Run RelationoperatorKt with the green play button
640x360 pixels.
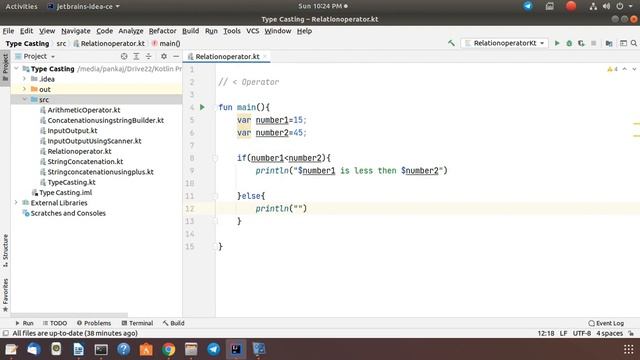tap(557, 43)
